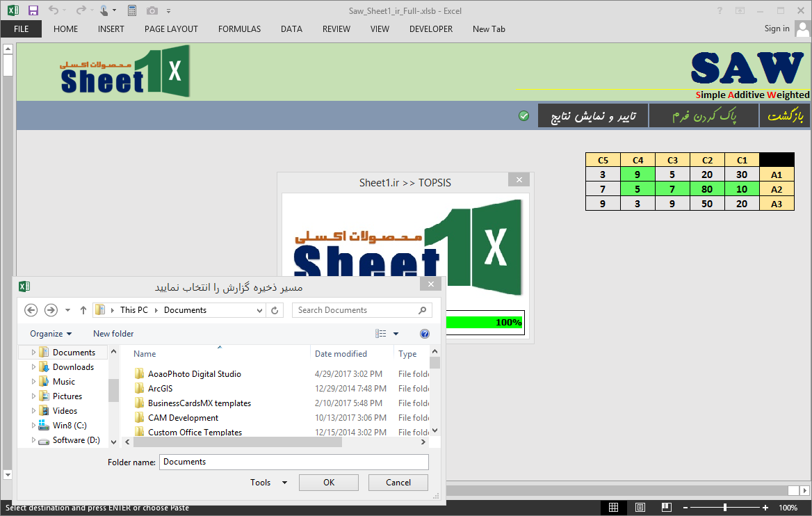
Task: Click the Help question mark in folder dialog
Action: click(425, 334)
